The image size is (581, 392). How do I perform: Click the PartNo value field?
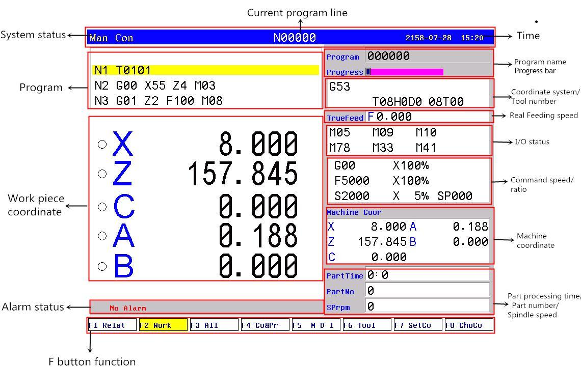point(428,291)
